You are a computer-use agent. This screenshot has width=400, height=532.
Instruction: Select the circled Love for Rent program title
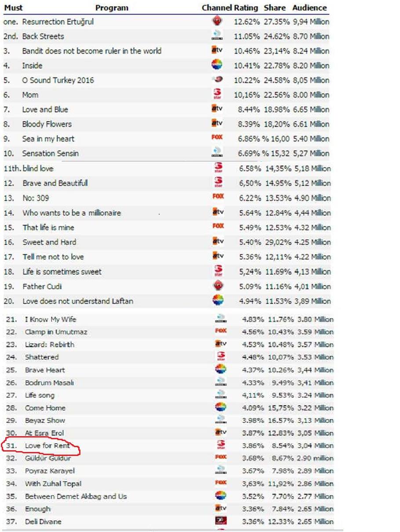[x=47, y=446]
